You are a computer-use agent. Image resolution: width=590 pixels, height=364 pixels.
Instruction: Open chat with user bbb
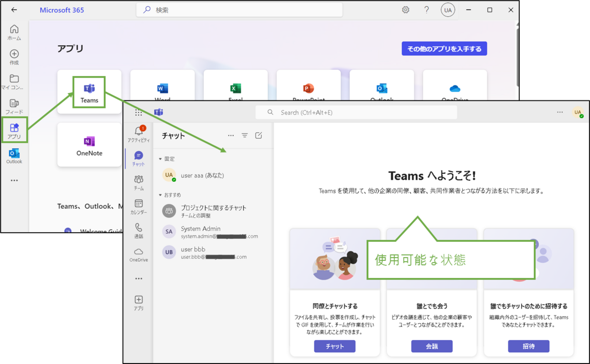(x=213, y=252)
